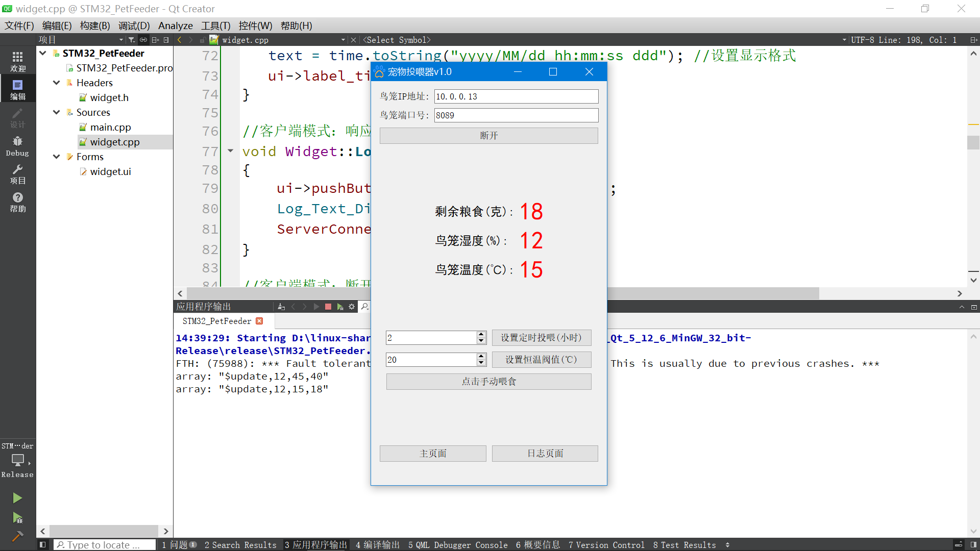Toggle the left sidebar visibility in status bar
Viewport: 980px width, 551px height.
[x=43, y=545]
